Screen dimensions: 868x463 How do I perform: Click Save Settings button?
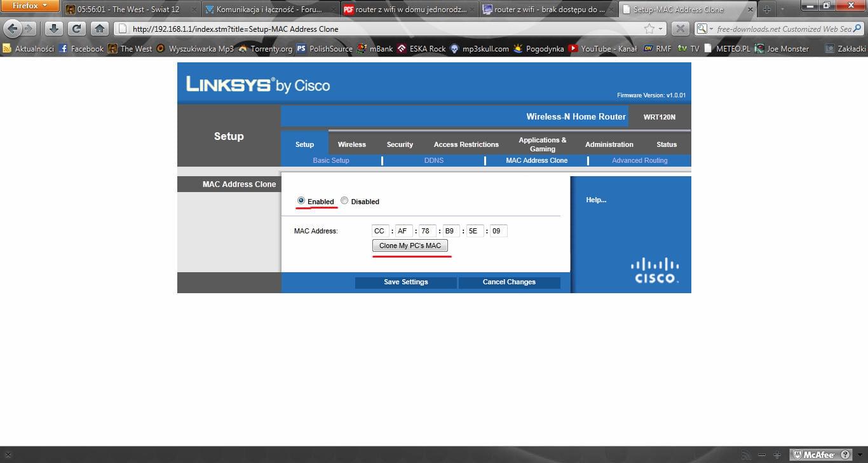[406, 282]
